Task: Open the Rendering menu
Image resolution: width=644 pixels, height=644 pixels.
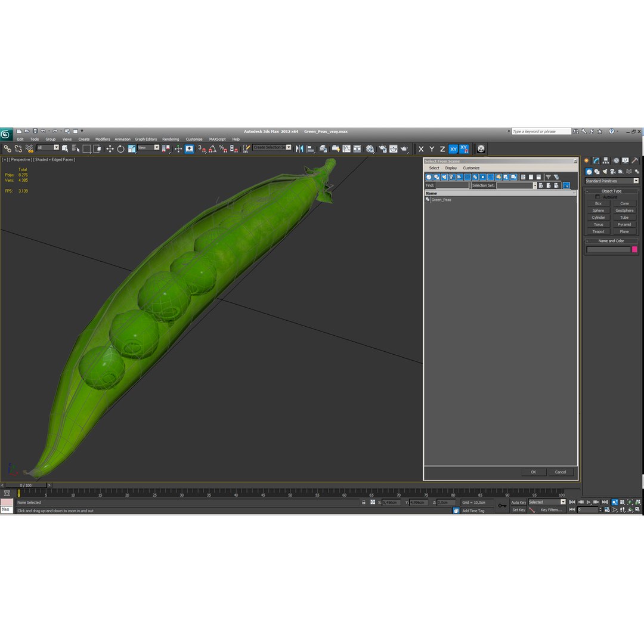Action: coord(171,139)
